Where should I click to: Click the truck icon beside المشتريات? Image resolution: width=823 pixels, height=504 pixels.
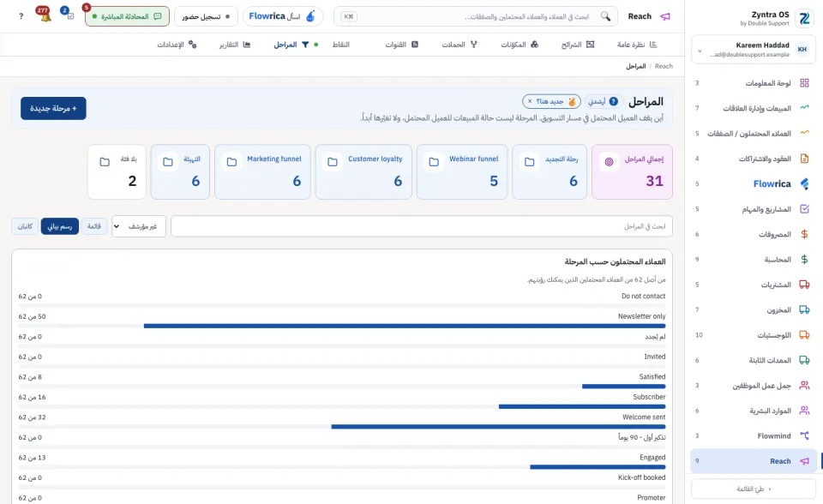804,285
